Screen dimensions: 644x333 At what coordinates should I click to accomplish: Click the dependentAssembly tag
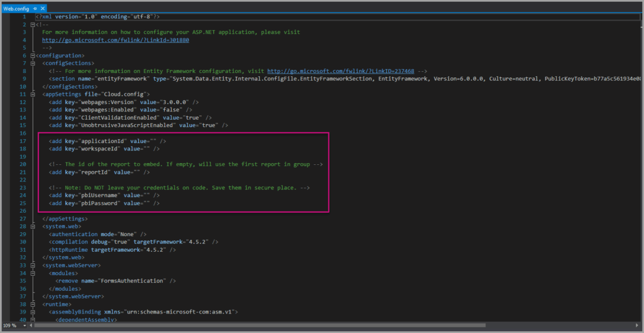86,320
